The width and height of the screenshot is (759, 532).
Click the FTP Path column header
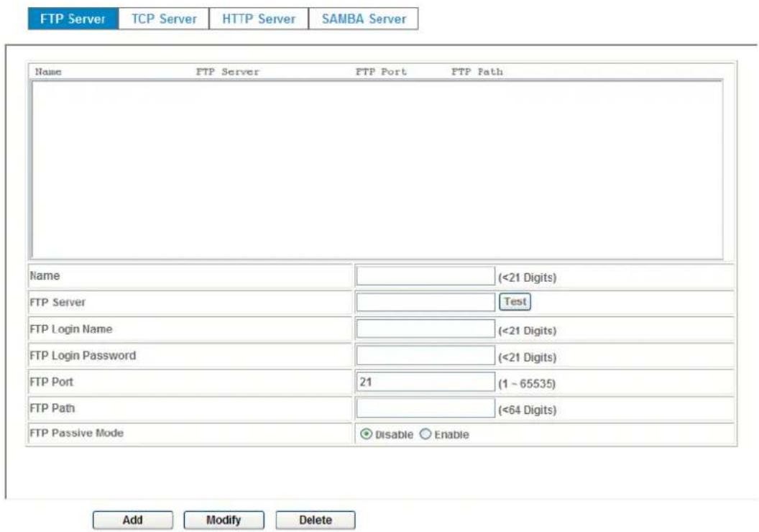(x=477, y=72)
